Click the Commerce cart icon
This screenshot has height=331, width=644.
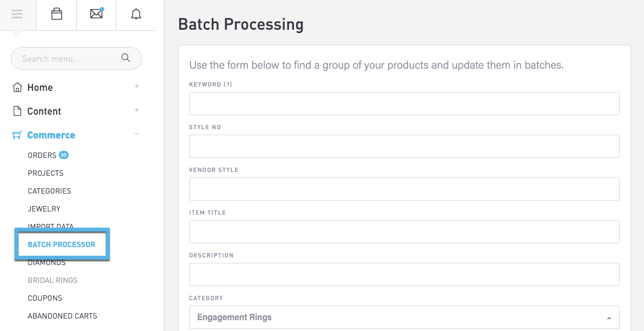[17, 135]
